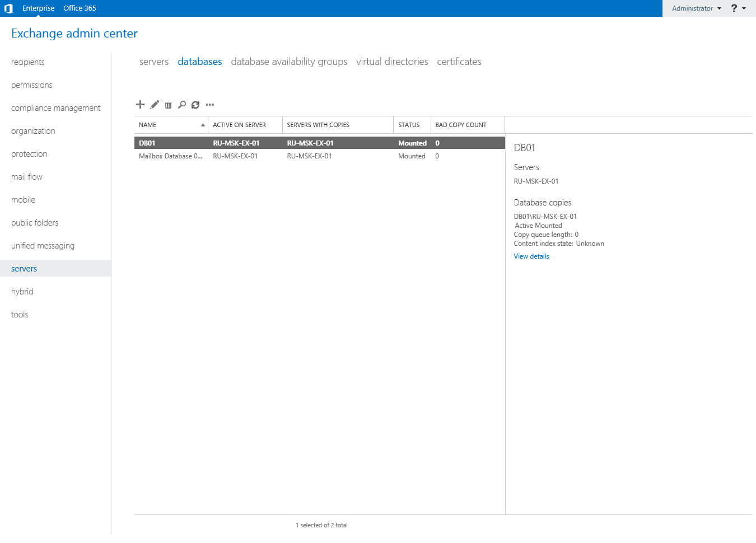This screenshot has height=543, width=756.
Task: Open the certificates tab
Action: (459, 62)
